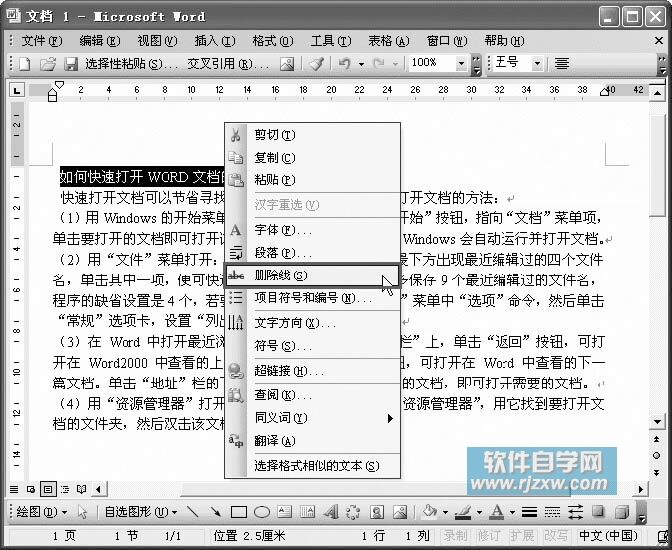This screenshot has height=550, width=672.
Task: Click the 3-D Style icon
Action: [x=621, y=511]
